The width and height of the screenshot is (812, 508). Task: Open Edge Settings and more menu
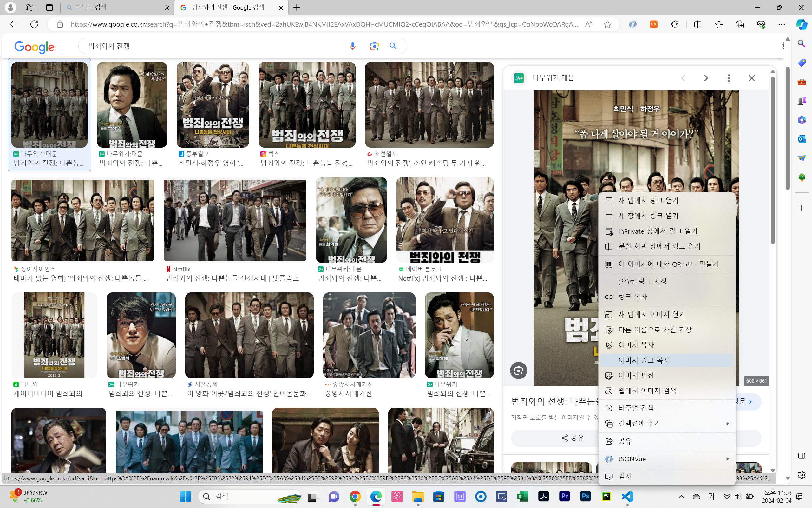(x=782, y=24)
